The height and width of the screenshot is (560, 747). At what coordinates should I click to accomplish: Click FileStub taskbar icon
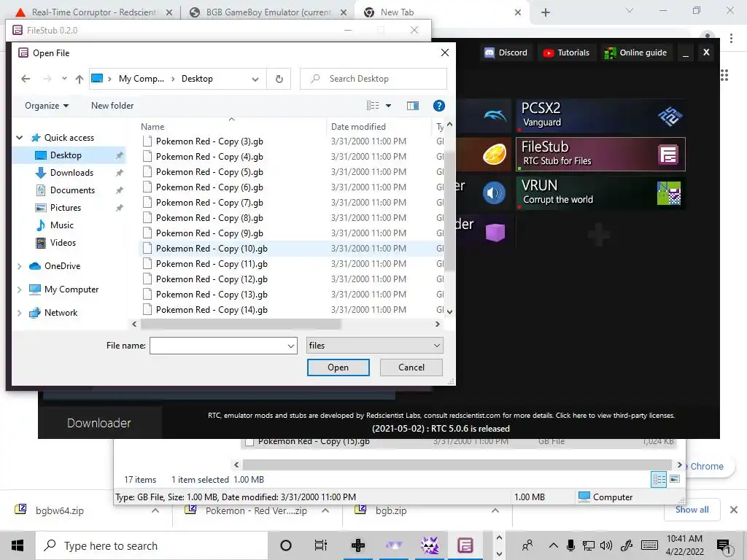pyautogui.click(x=465, y=545)
